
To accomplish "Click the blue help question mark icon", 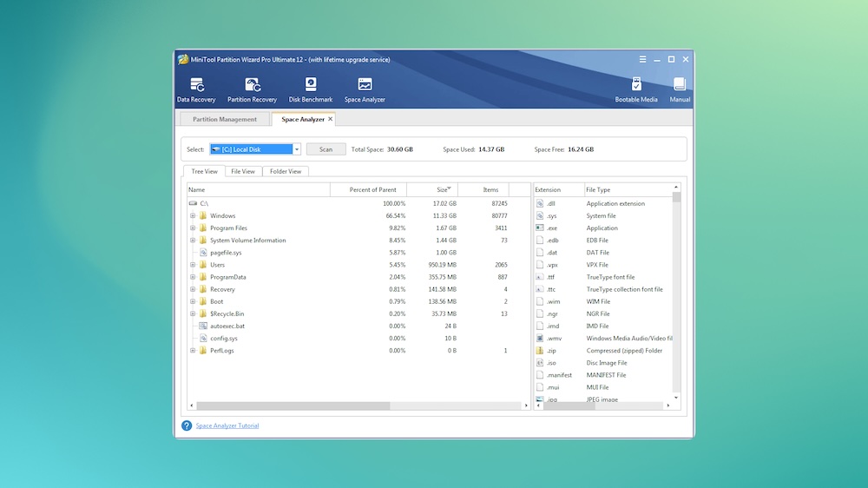I will pos(187,425).
